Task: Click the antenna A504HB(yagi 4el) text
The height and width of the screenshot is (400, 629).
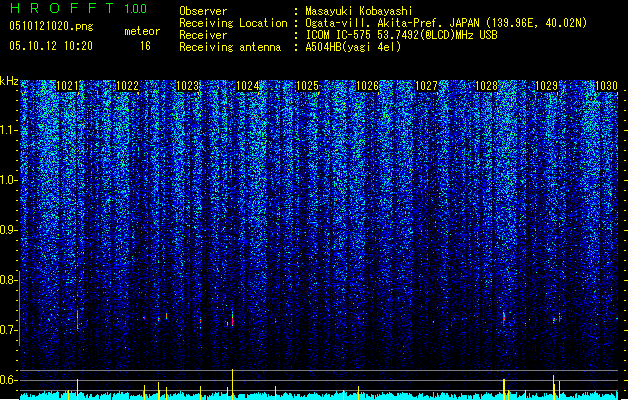Action: 353,47
